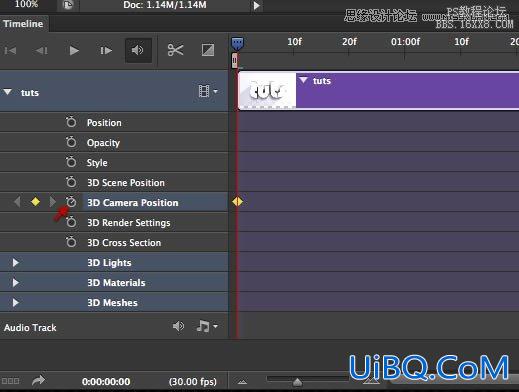
Task: Select the 3D Meshes label
Action: point(112,303)
